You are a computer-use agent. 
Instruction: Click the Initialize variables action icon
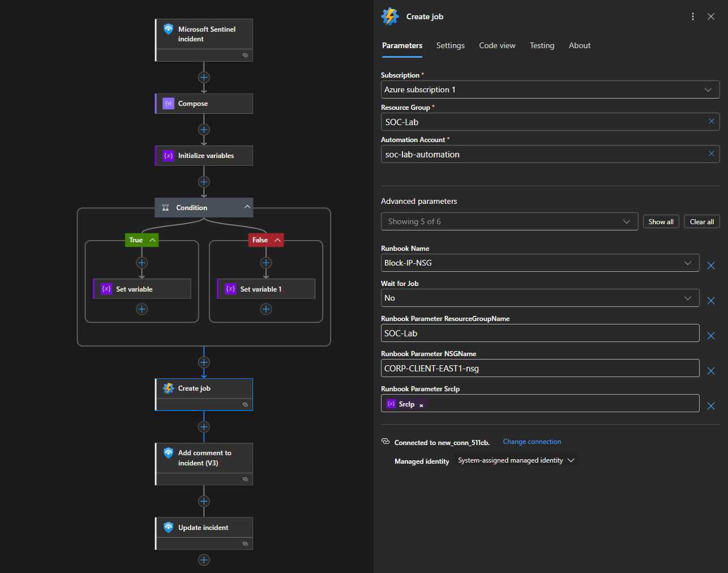(168, 156)
